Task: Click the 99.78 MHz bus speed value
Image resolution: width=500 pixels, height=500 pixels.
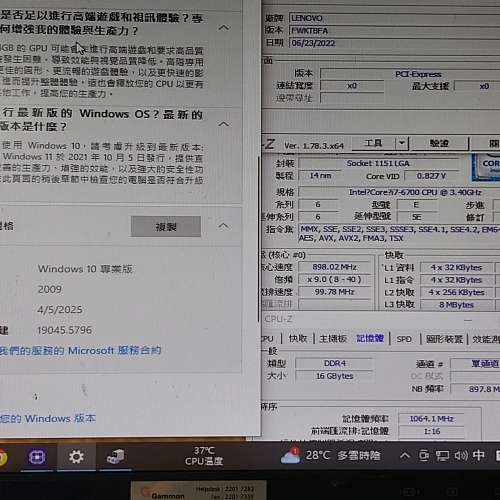Action: pos(335,292)
